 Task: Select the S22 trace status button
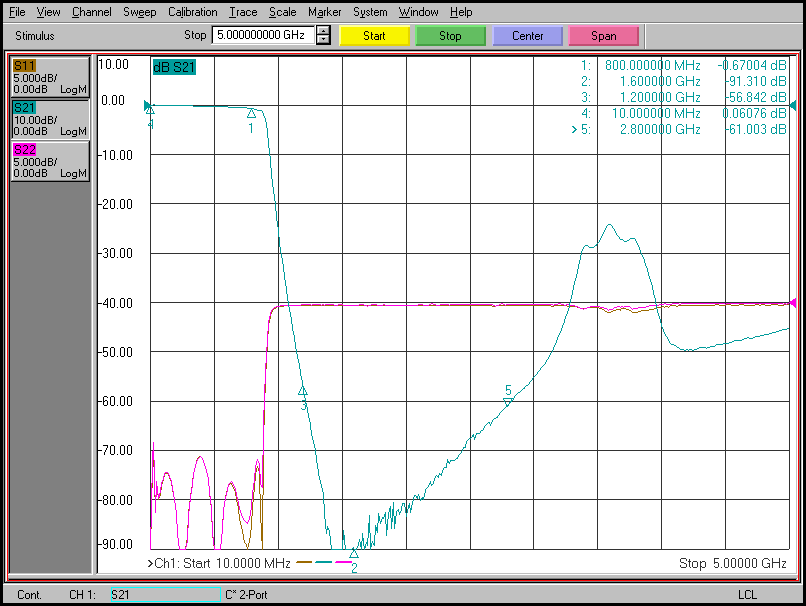click(x=49, y=161)
